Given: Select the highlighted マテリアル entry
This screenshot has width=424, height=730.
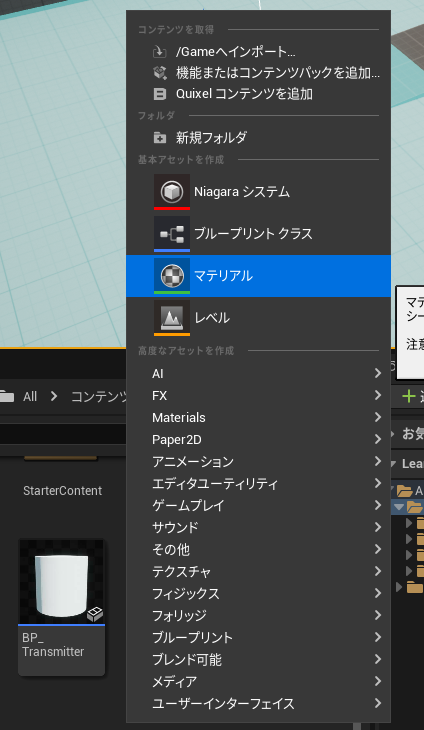Looking at the screenshot, I should point(258,276).
